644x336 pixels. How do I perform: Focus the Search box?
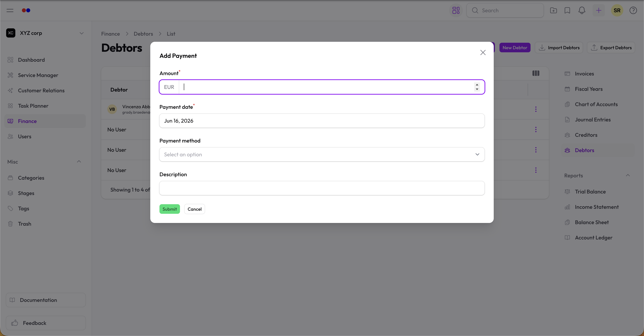(x=505, y=11)
